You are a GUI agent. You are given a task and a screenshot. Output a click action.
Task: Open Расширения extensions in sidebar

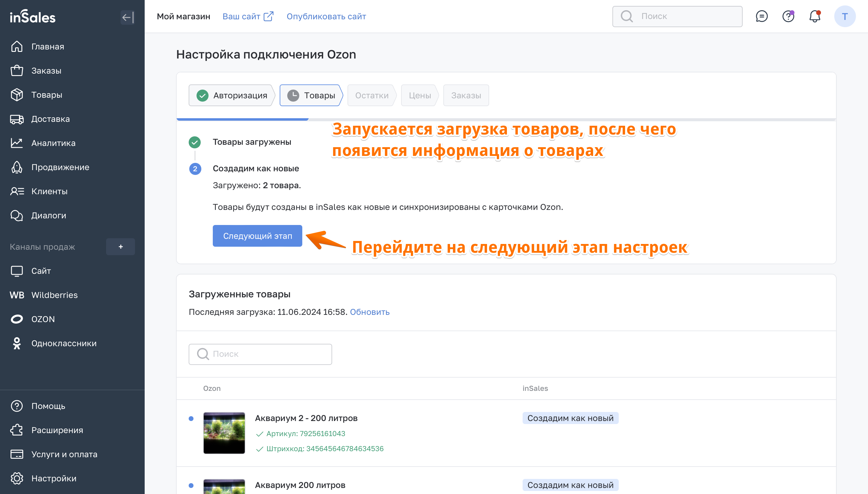click(57, 430)
